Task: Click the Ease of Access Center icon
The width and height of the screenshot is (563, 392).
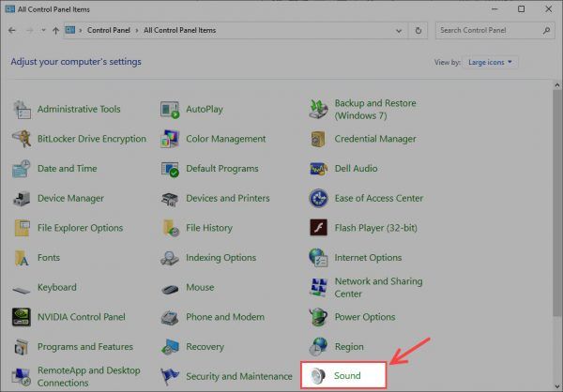Action: point(318,199)
